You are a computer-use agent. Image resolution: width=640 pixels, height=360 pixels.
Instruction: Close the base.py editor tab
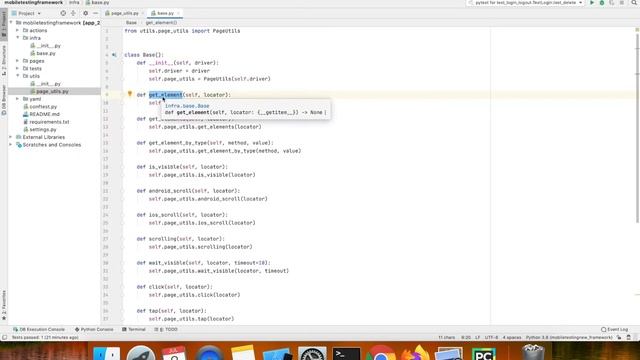point(178,13)
